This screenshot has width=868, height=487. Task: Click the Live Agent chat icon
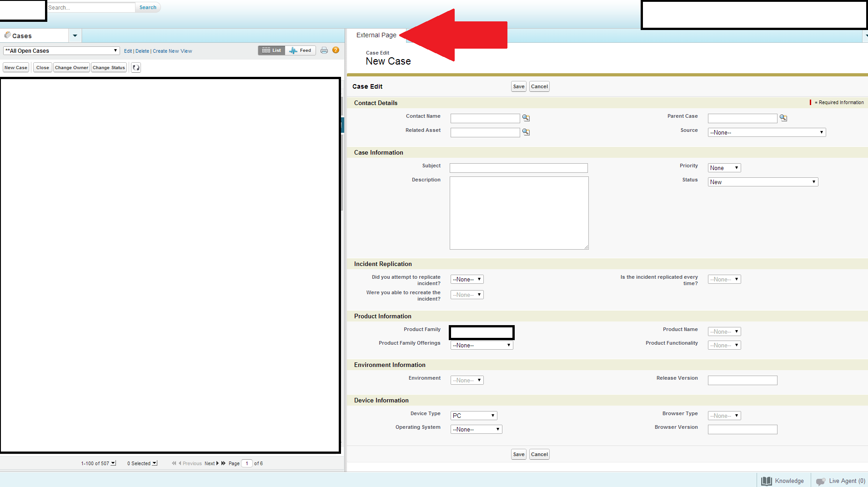coord(821,481)
